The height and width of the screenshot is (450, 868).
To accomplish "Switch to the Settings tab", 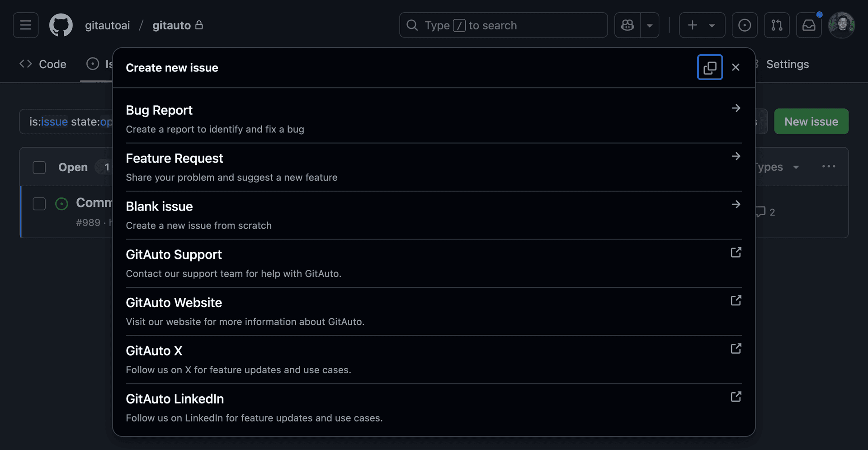I will [x=787, y=64].
